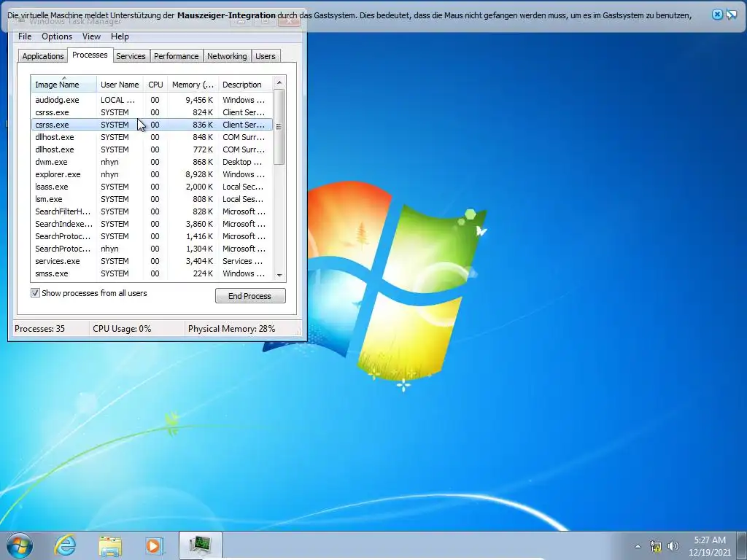Sort by Image Name column header

(64, 85)
